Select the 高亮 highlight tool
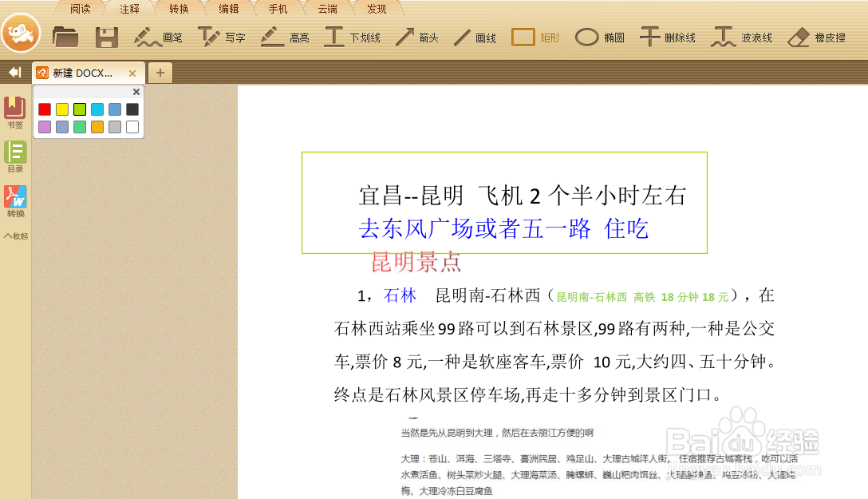This screenshot has width=868, height=499. (285, 37)
